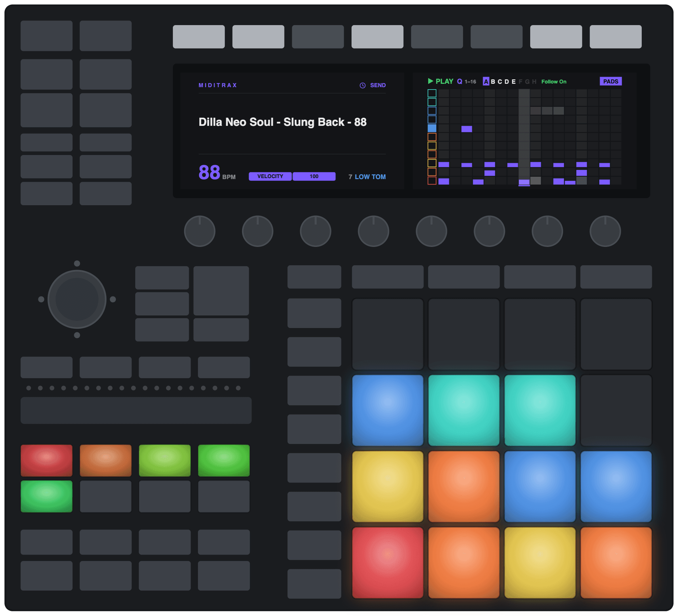Select pattern B
This screenshot has width=678, height=616.
(x=493, y=82)
